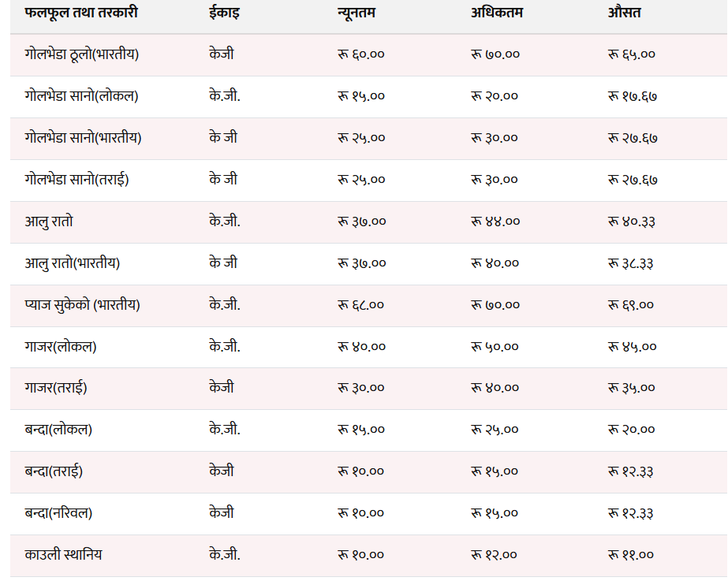
Task: Select प्याज सुकेको (भारतीय) entry
Action: click(x=82, y=305)
